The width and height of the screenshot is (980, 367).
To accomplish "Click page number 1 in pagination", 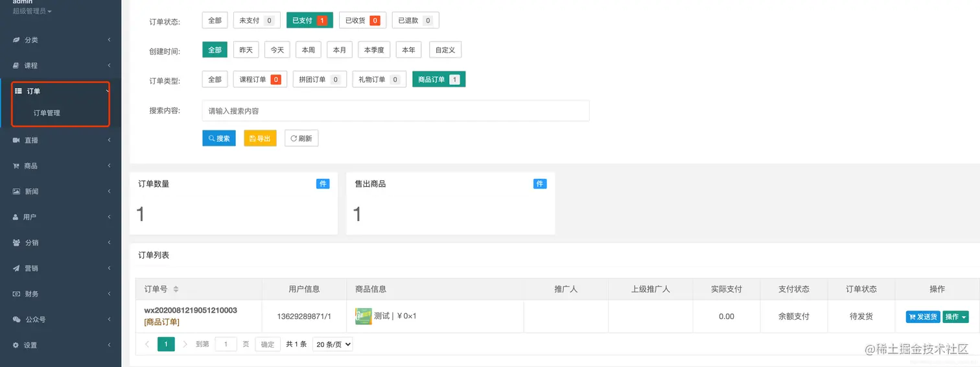I will click(166, 344).
